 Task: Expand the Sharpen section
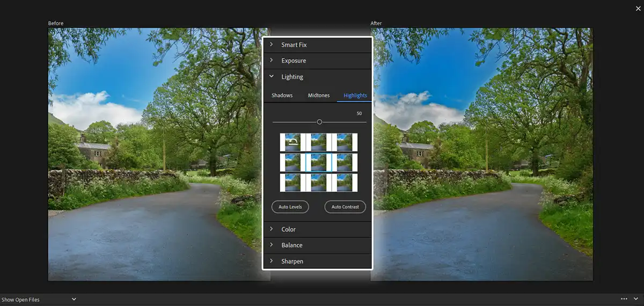click(x=318, y=261)
